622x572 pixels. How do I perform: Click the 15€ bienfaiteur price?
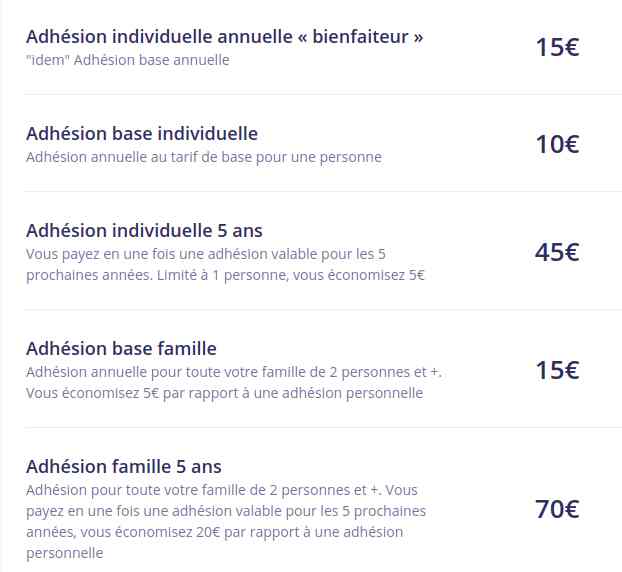tap(557, 47)
